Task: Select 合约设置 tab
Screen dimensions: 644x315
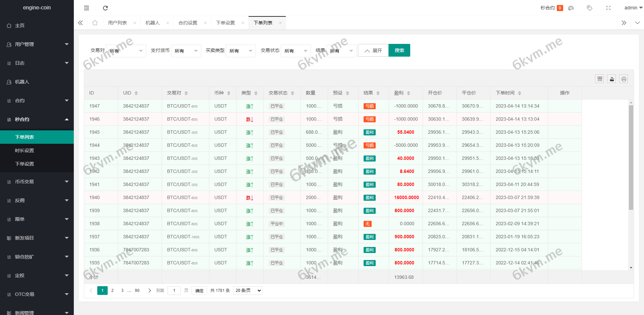Action: point(188,22)
